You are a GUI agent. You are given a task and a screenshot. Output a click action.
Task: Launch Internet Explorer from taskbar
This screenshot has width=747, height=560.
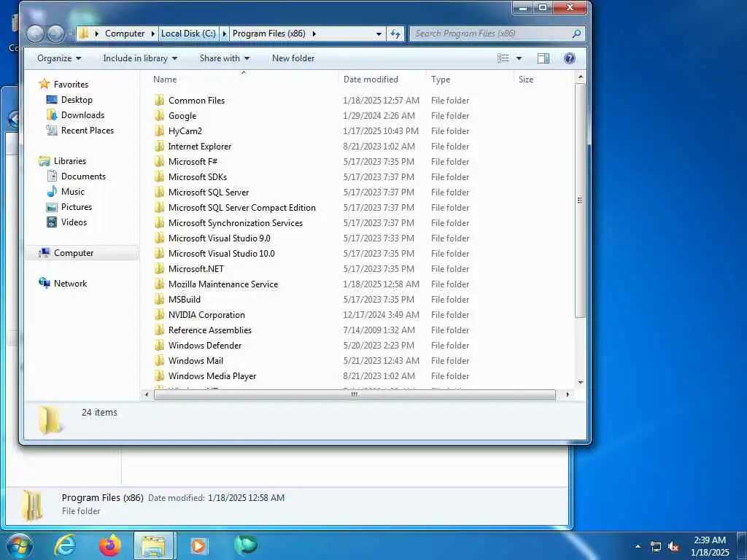65,545
